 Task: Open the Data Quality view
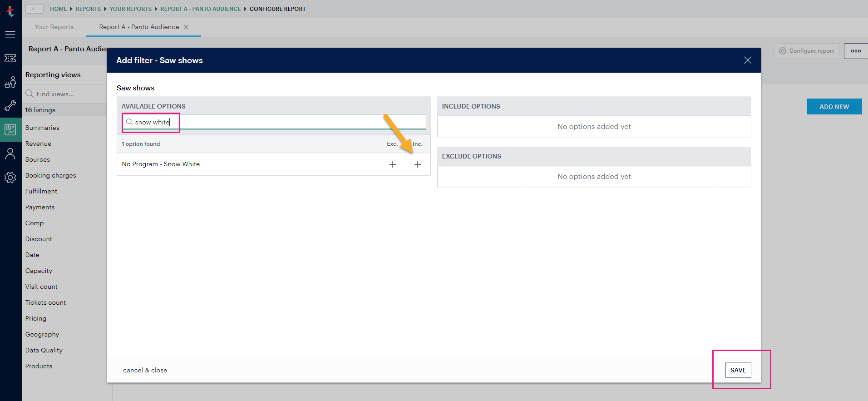[44, 350]
